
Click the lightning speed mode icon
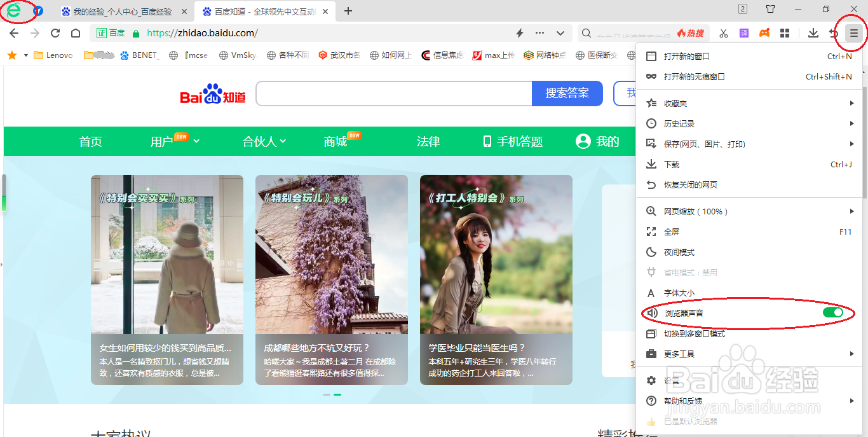519,33
